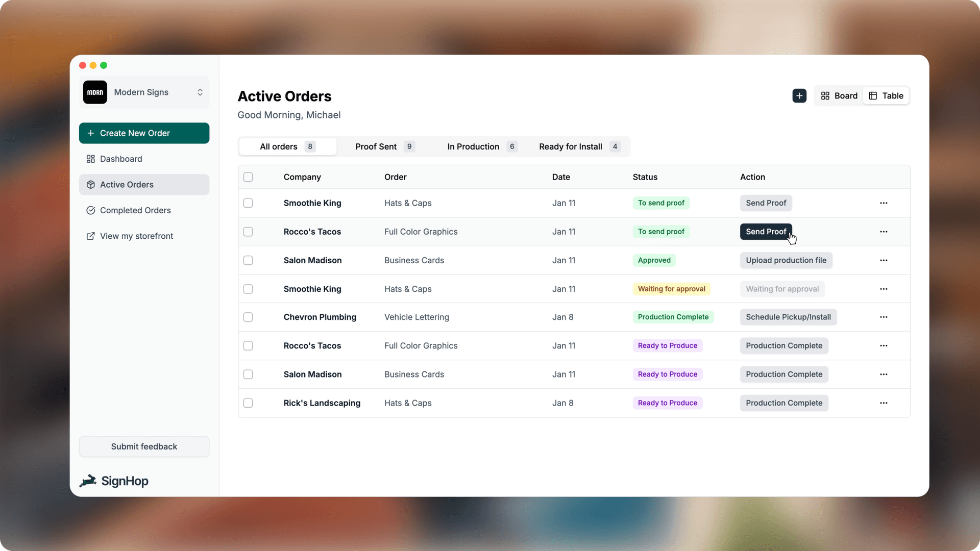The height and width of the screenshot is (551, 980).
Task: Click the macOS green fullscreen window button
Action: [x=104, y=65]
